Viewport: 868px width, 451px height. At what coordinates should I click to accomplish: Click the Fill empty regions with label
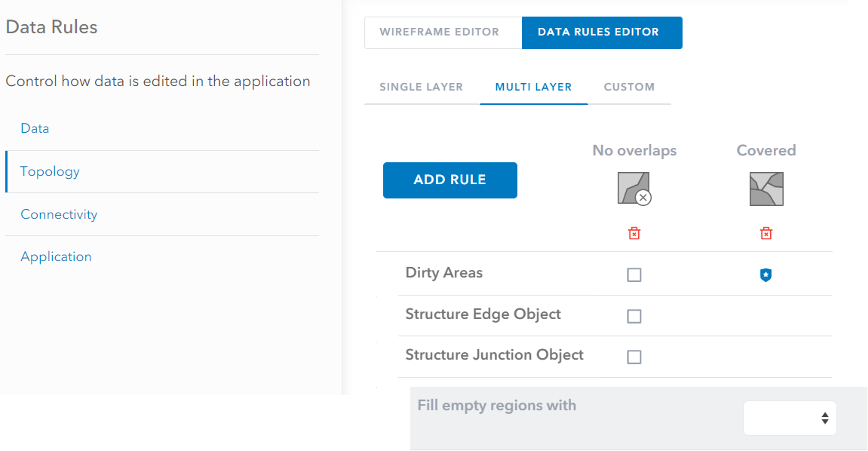497,406
